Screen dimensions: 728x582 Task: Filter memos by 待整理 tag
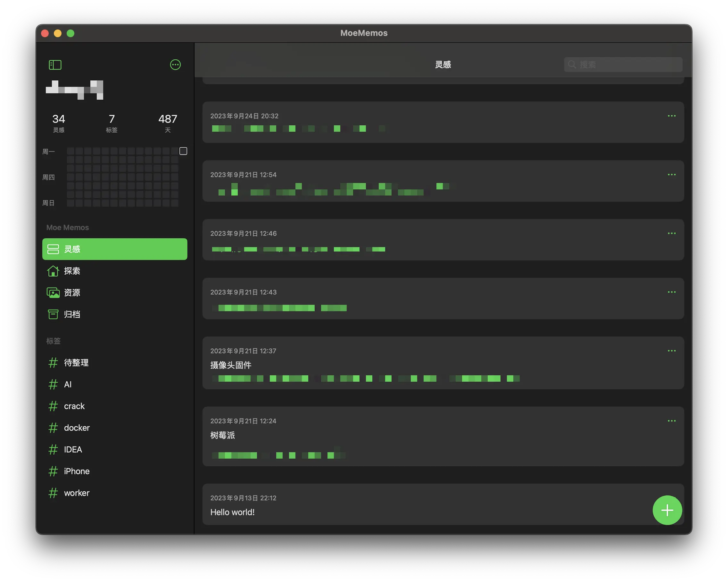[x=76, y=363]
